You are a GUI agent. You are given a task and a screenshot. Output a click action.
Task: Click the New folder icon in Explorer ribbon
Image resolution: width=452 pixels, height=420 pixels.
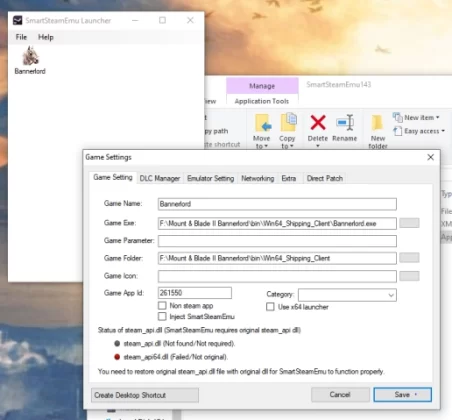coord(377,123)
